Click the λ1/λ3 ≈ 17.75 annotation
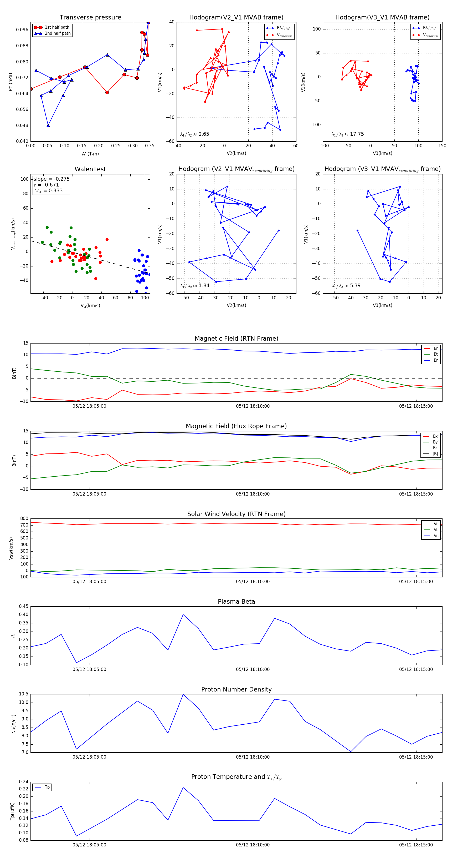This screenshot has width=473, height=868. (347, 134)
